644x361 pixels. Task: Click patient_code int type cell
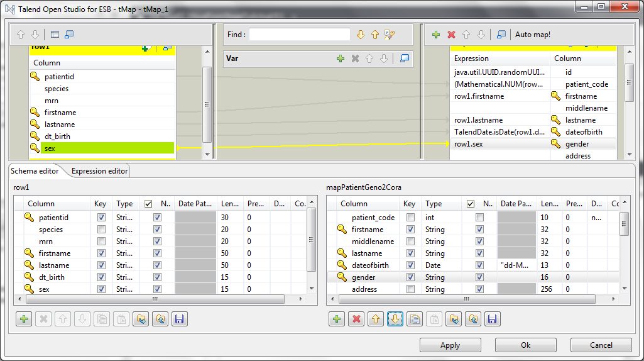441,217
